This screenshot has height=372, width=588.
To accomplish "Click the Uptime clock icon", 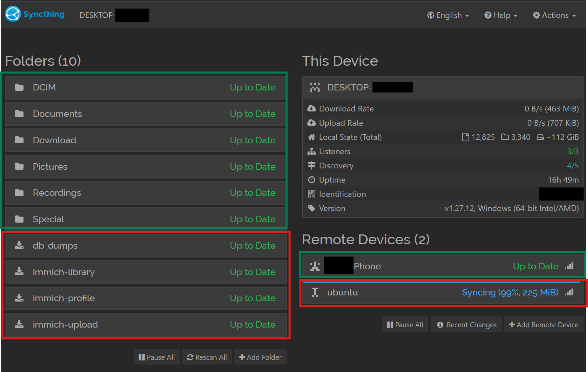I will tap(311, 180).
